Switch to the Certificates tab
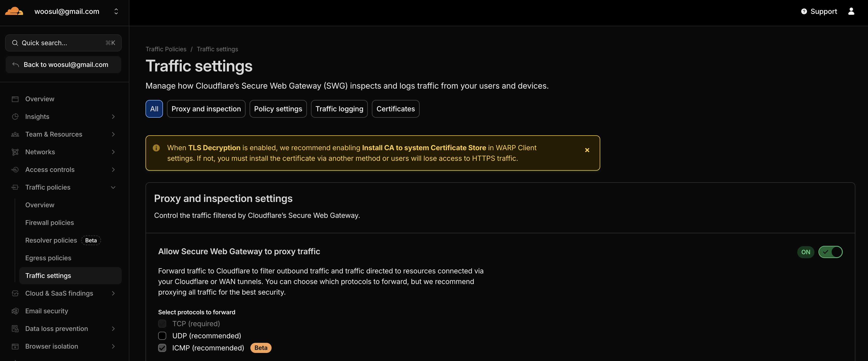 click(x=395, y=109)
